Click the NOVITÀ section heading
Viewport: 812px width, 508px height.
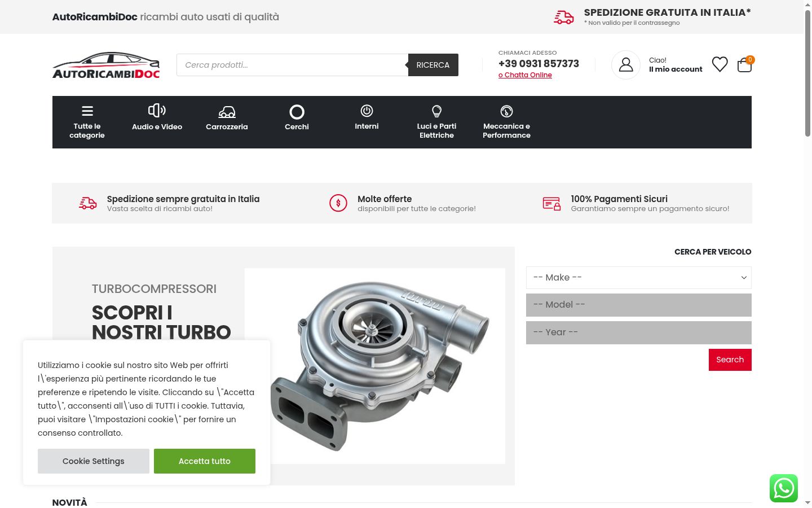[70, 502]
